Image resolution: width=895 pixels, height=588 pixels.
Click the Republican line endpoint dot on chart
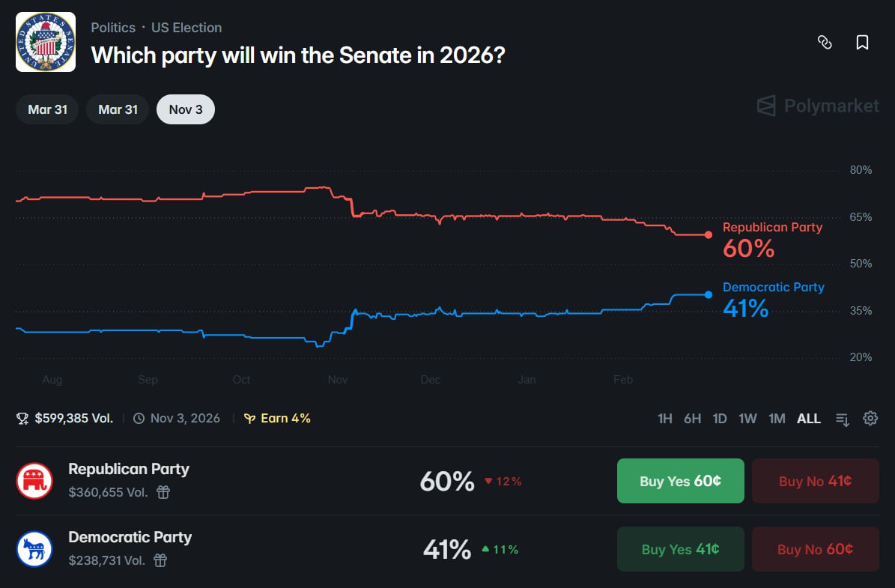[709, 234]
